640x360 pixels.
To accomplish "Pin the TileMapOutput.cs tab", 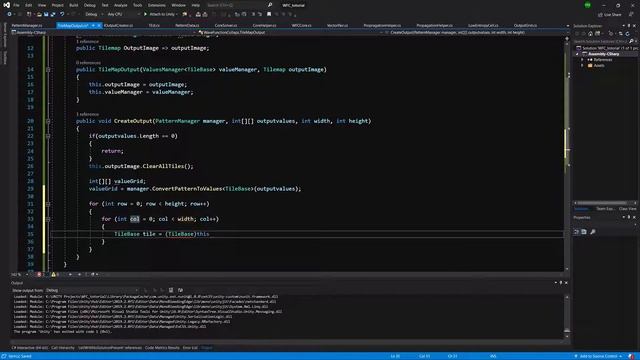I will pos(93,25).
